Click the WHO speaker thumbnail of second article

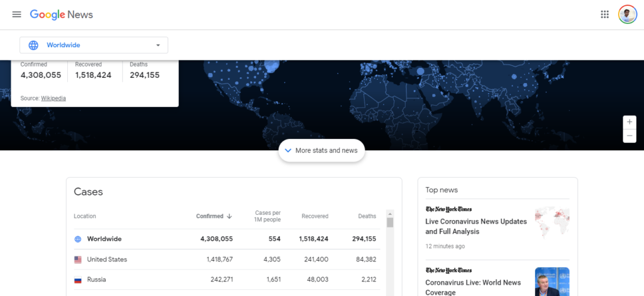(x=552, y=282)
